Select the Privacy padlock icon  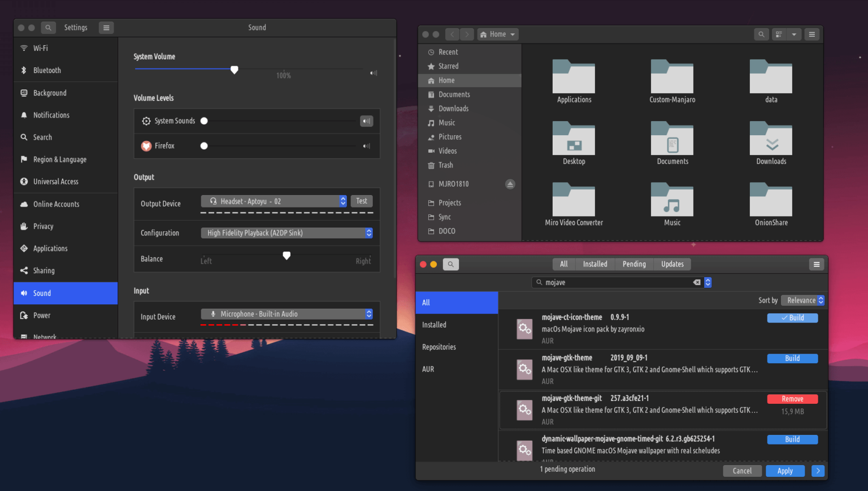pos(23,226)
